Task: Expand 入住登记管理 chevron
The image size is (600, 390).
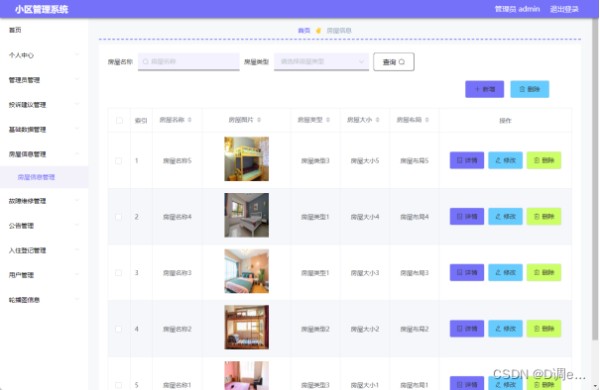Action: (77, 250)
